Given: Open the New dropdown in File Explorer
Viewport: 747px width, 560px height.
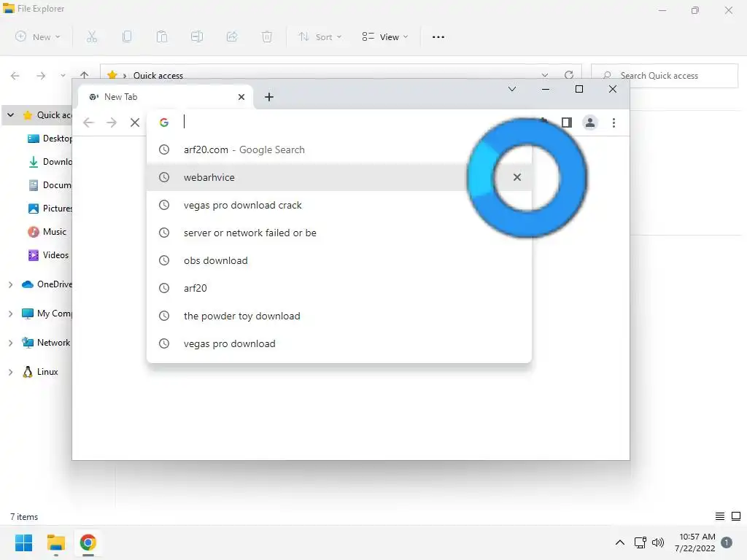Looking at the screenshot, I should [x=38, y=36].
